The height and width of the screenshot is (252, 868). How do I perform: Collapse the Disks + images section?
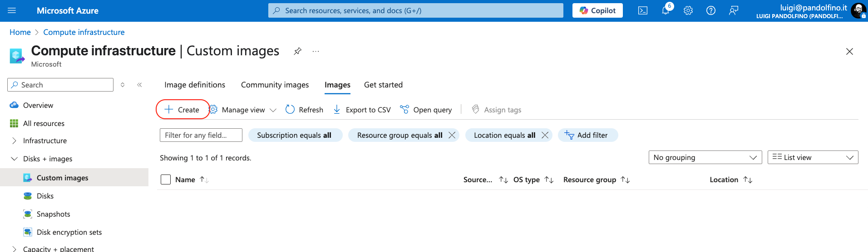(14, 159)
